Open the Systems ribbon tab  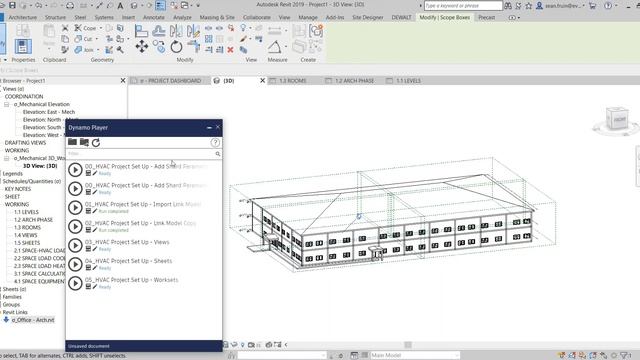coord(104,18)
